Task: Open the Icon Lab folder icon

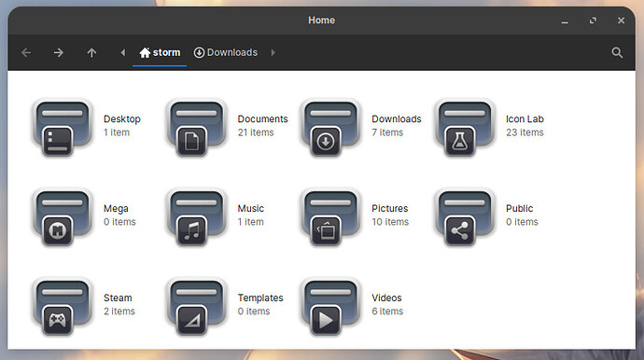Action: (x=465, y=128)
